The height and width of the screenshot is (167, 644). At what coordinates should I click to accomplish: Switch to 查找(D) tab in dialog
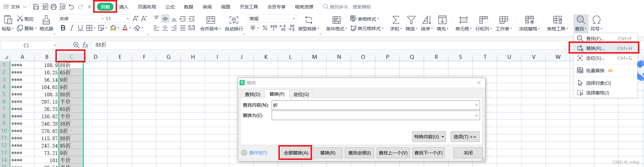pyautogui.click(x=252, y=94)
